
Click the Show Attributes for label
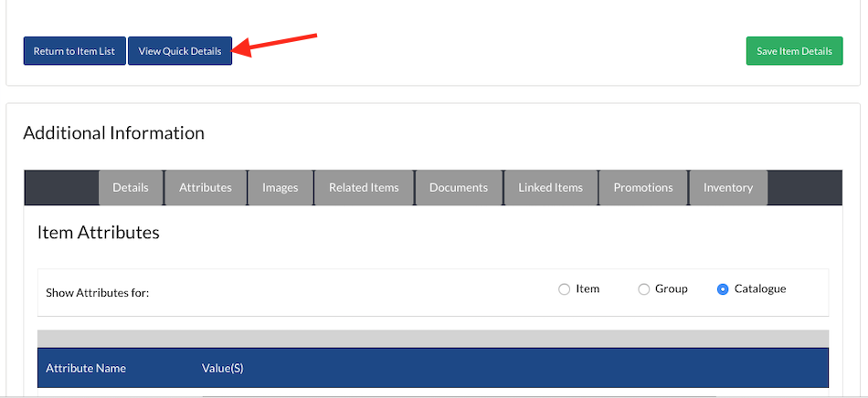(97, 293)
